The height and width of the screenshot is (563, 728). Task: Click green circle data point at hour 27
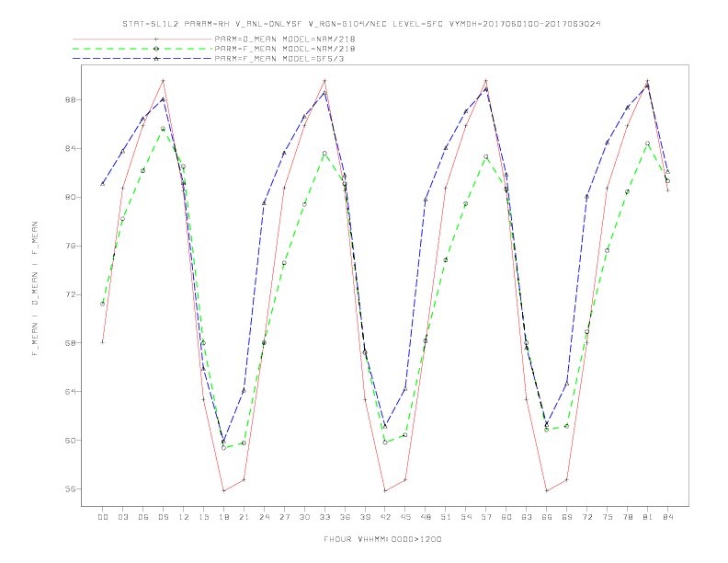coord(284,263)
